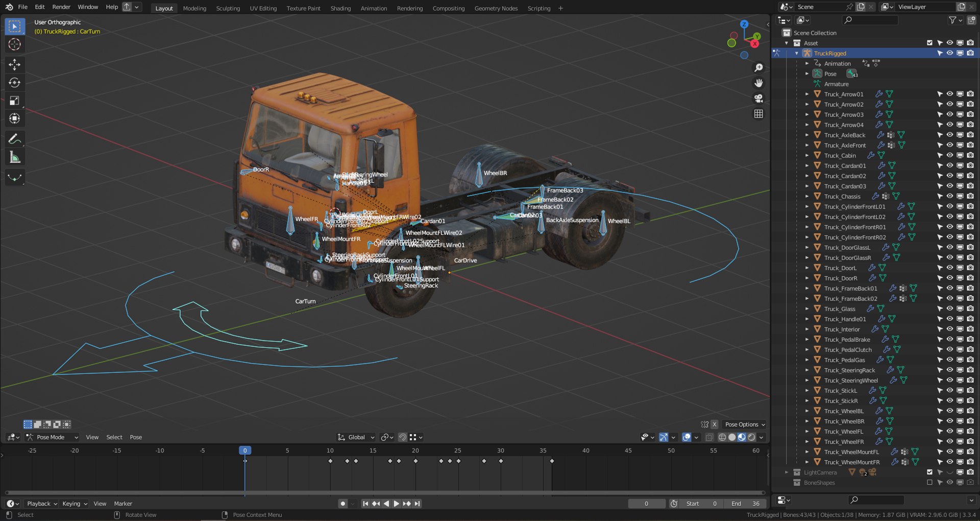This screenshot has width=980, height=521.
Task: Uncheck the Asset collection checkbox
Action: (929, 43)
